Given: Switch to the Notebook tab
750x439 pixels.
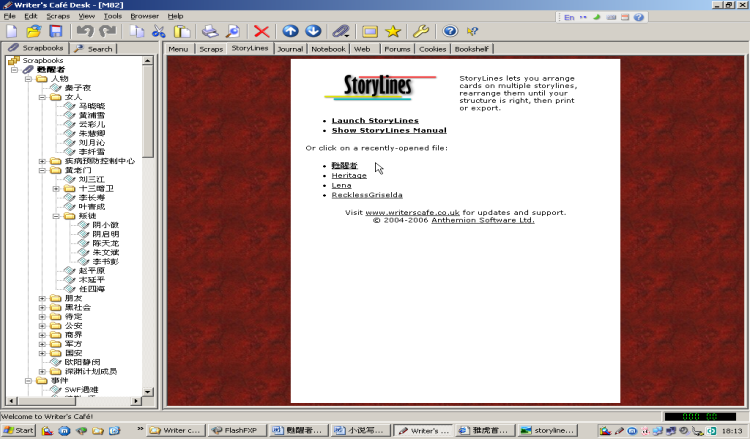Looking at the screenshot, I should click(328, 49).
